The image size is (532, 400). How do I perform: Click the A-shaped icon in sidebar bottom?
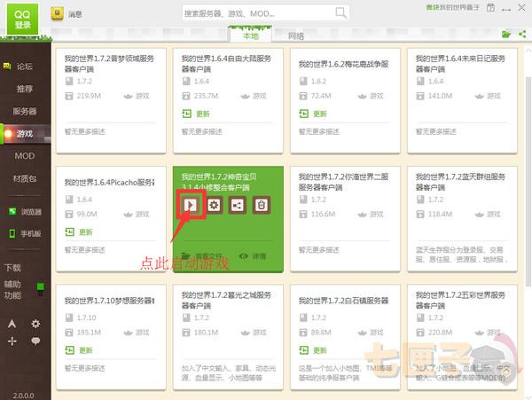point(12,324)
